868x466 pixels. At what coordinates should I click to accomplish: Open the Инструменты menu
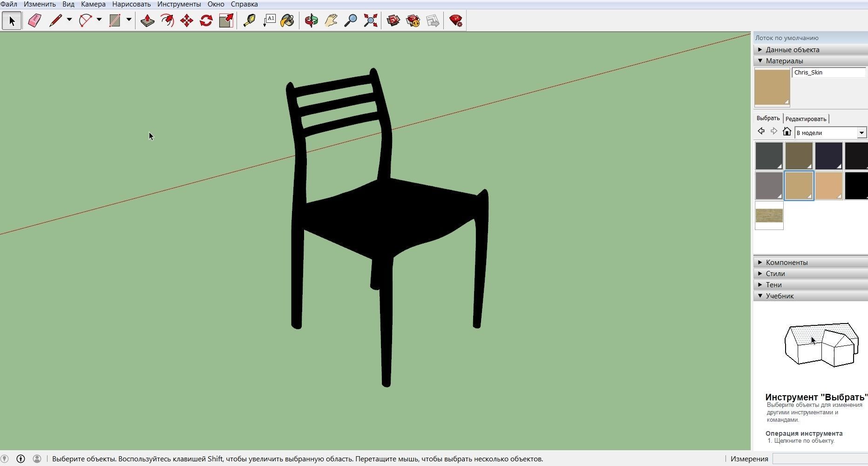(x=179, y=4)
